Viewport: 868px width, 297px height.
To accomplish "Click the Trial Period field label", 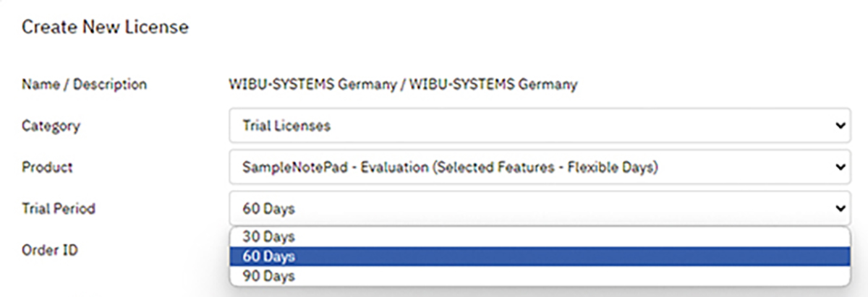I will [x=59, y=209].
